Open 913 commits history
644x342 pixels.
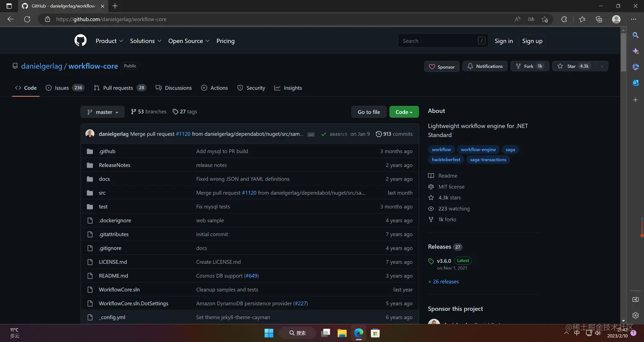tap(394, 134)
